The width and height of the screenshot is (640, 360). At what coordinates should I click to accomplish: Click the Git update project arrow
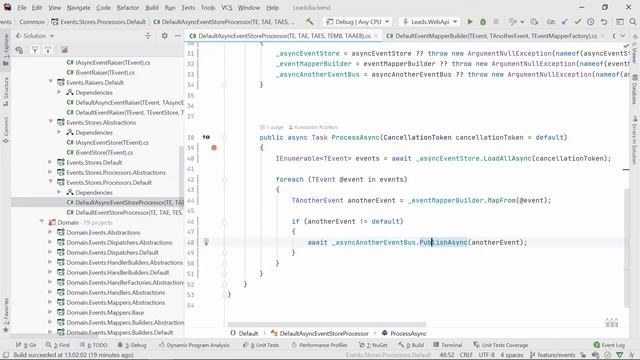564,22
